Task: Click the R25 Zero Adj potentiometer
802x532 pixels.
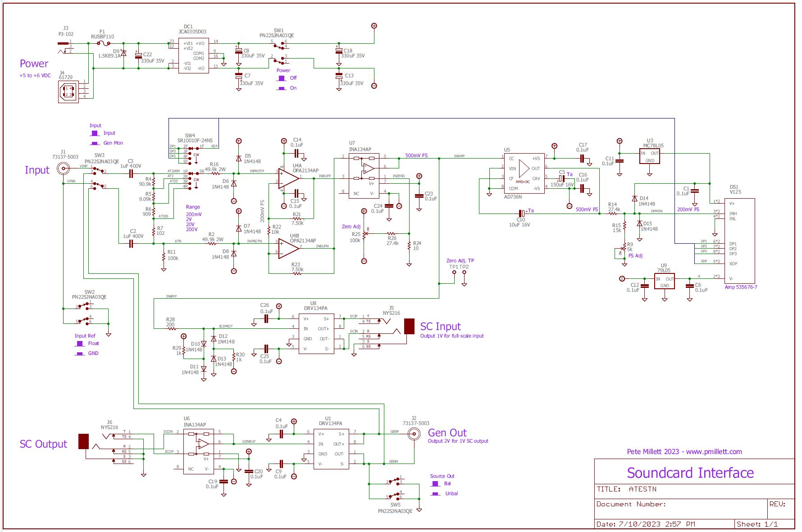Action: 365,234
